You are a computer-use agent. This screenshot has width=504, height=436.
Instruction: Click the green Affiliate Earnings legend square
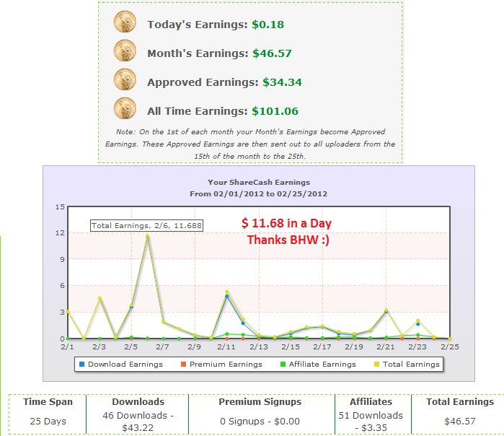coord(283,365)
